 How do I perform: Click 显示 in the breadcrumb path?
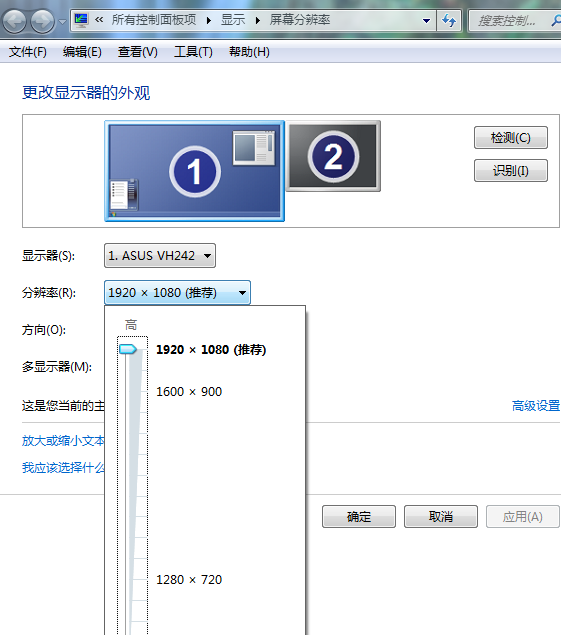(x=233, y=20)
